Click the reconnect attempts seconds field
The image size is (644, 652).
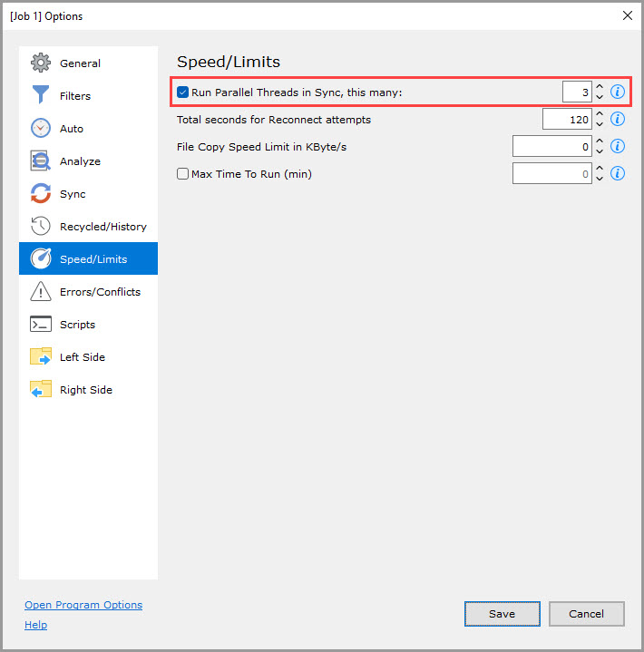566,119
